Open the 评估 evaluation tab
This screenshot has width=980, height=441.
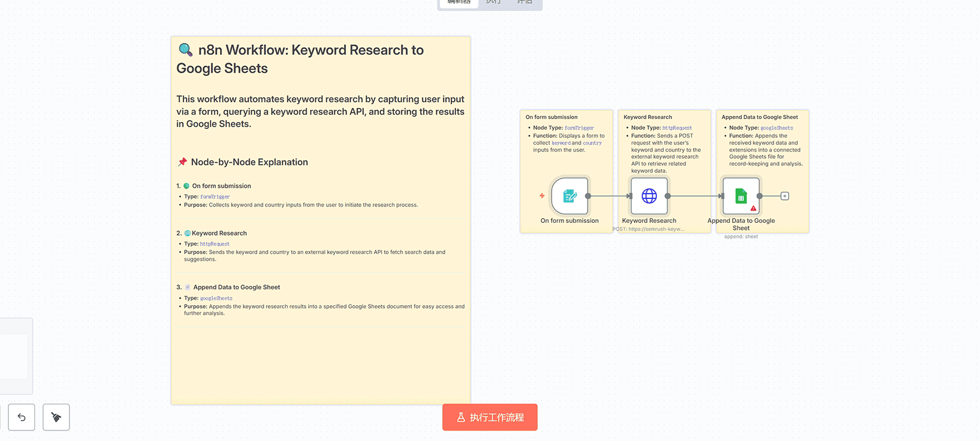click(524, 2)
